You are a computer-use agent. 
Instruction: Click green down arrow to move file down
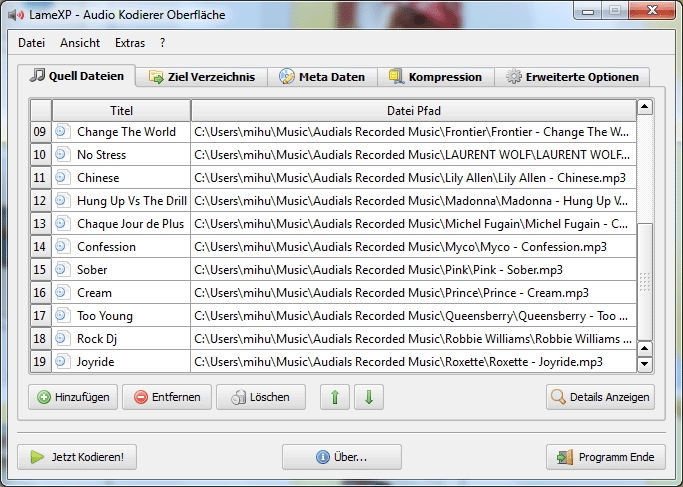pos(368,397)
